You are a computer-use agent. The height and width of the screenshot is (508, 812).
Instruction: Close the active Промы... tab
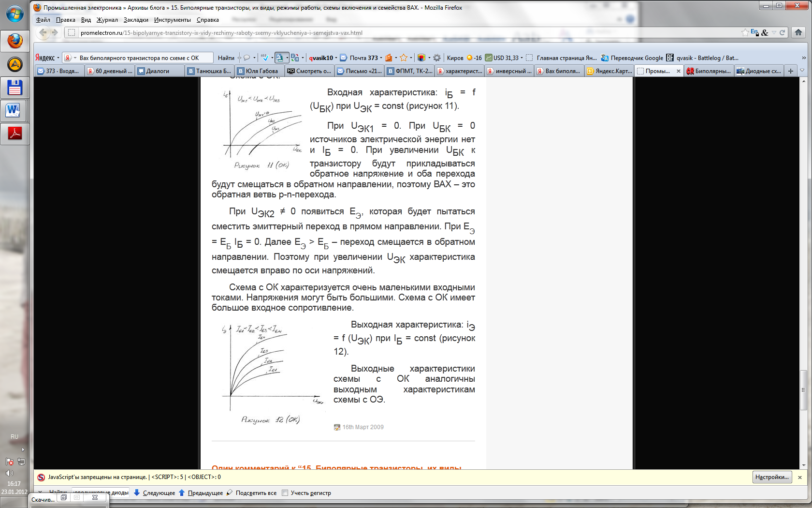coord(678,71)
